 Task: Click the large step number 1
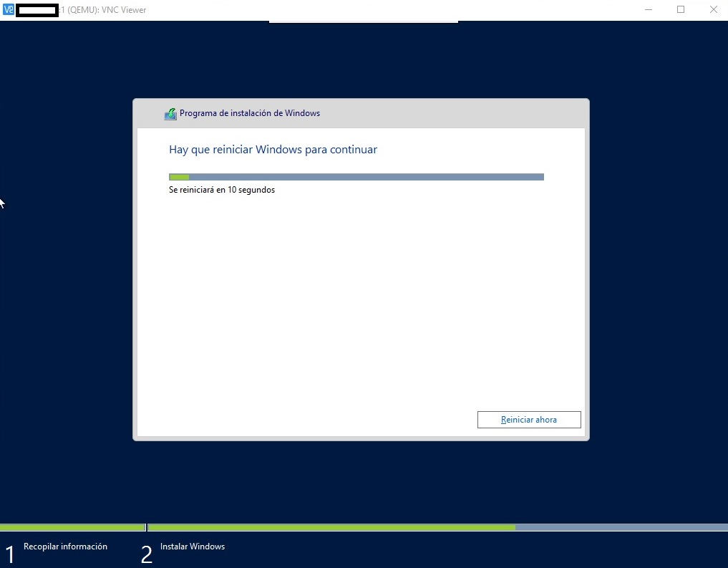pos(10,554)
